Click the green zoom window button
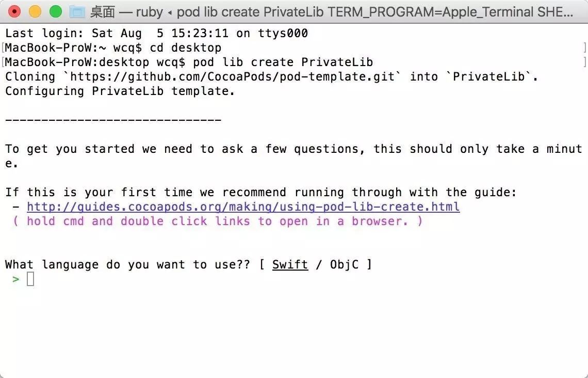This screenshot has height=378, width=588. [56, 12]
